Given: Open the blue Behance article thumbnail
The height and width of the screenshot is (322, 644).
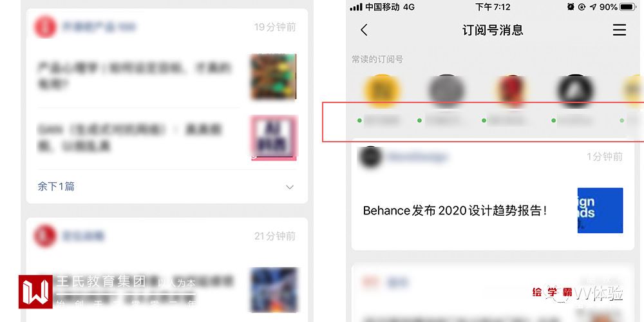Looking at the screenshot, I should click(600, 211).
